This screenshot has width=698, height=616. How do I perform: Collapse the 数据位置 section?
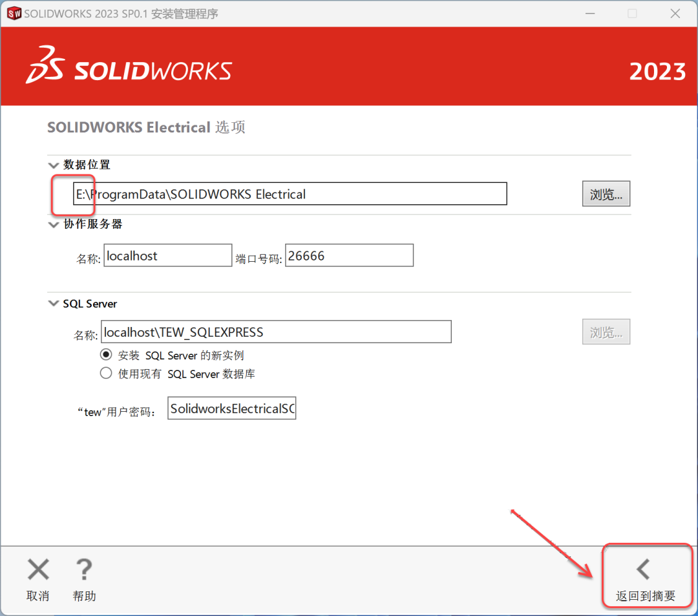tap(54, 165)
